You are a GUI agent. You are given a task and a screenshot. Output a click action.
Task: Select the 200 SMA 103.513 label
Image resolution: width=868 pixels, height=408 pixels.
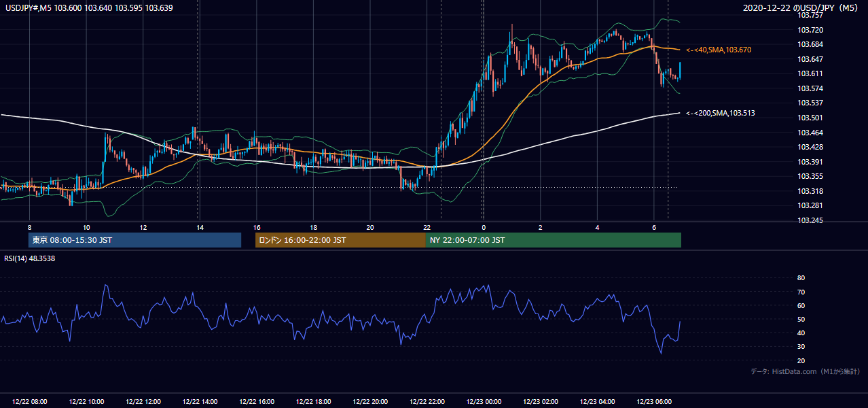721,113
